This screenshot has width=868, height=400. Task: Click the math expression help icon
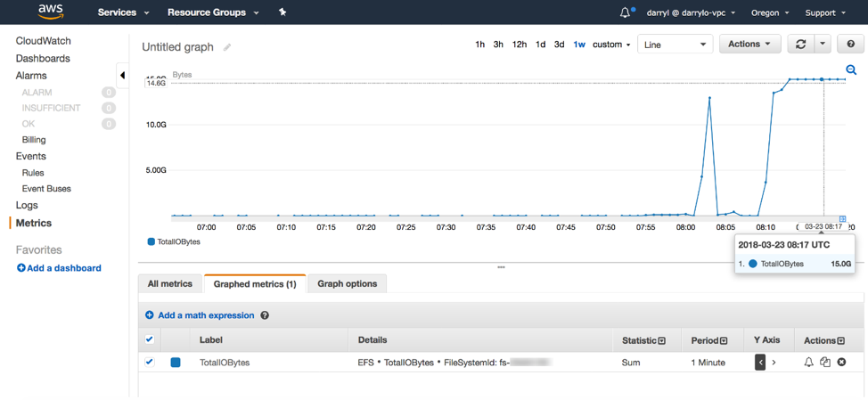click(265, 315)
